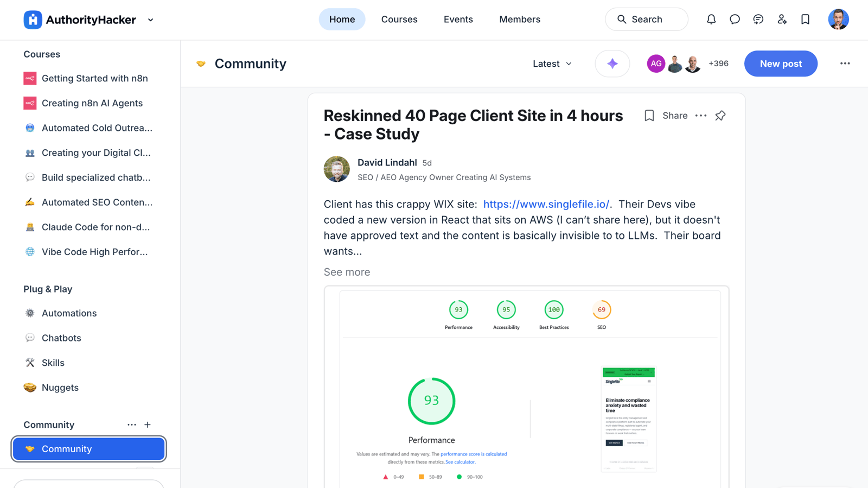Viewport: 868px width, 488px height.
Task: Share the case study post
Action: point(675,116)
